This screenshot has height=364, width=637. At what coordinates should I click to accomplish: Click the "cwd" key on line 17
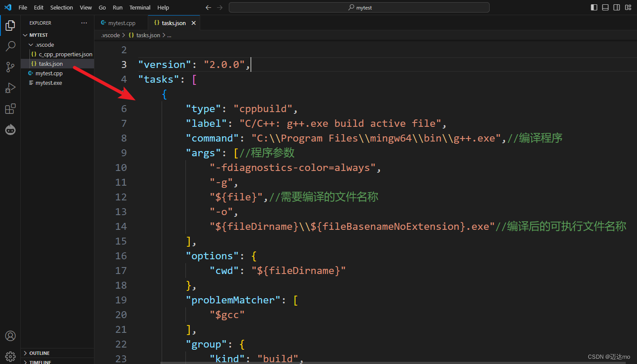click(224, 271)
